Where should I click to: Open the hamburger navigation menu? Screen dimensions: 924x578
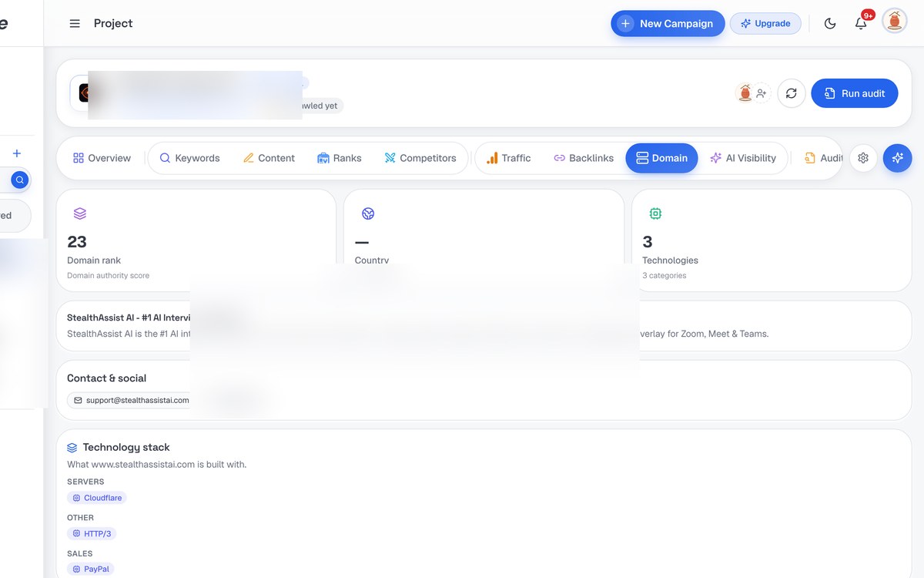coord(75,24)
